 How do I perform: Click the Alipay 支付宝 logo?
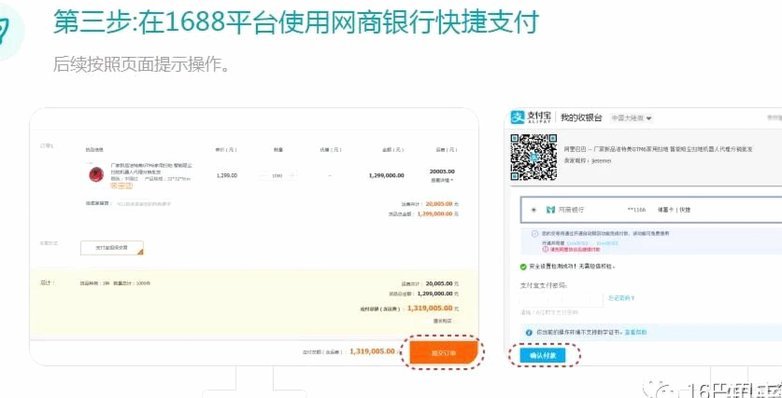531,118
